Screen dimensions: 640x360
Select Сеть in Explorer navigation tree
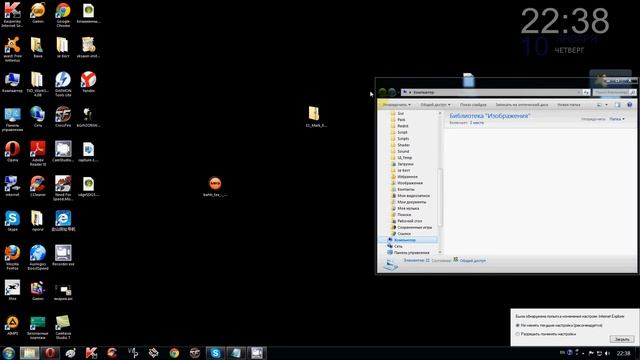coord(395,246)
